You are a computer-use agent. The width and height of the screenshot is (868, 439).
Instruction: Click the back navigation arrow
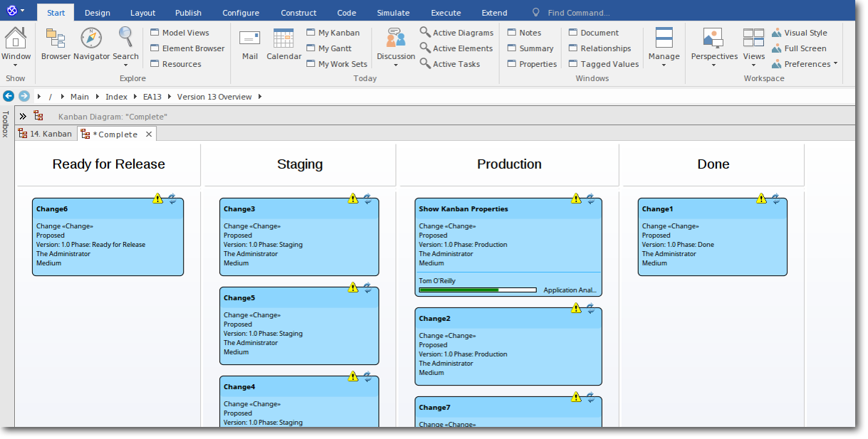click(x=9, y=96)
